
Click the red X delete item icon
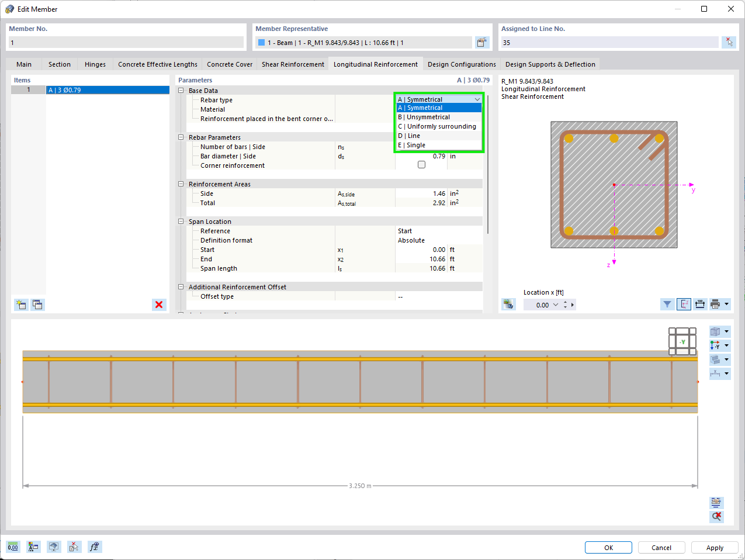pyautogui.click(x=159, y=305)
